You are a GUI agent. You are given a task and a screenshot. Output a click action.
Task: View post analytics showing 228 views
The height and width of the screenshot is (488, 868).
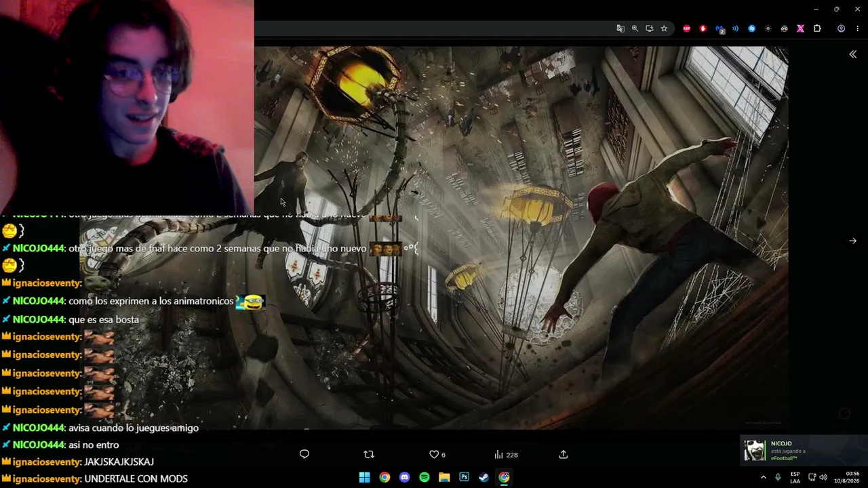(x=506, y=455)
